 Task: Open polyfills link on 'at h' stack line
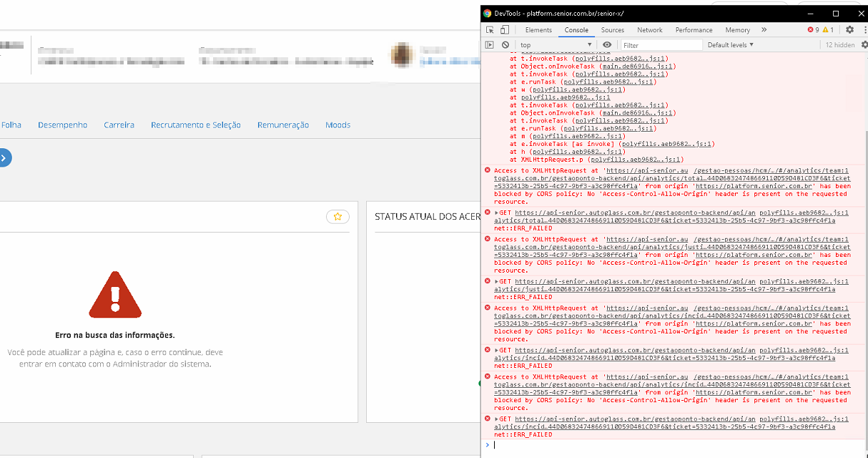pos(578,152)
